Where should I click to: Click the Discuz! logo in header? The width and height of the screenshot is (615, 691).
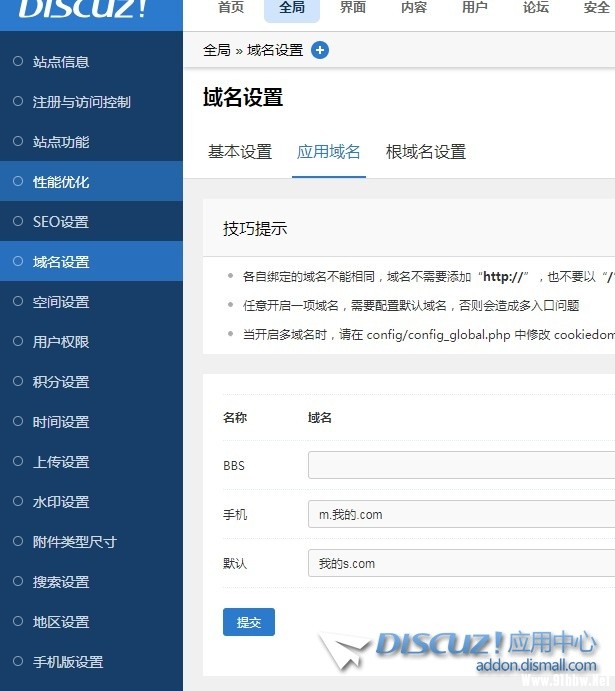pos(83,9)
